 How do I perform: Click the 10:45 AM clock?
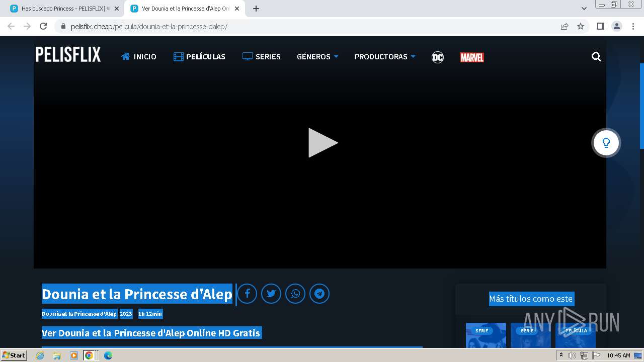pyautogui.click(x=618, y=355)
